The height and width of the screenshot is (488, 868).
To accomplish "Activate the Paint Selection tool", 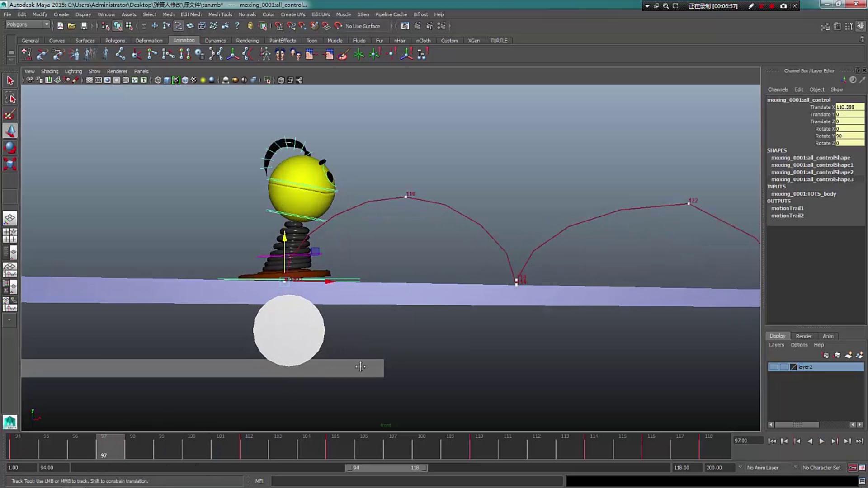I will (x=10, y=115).
